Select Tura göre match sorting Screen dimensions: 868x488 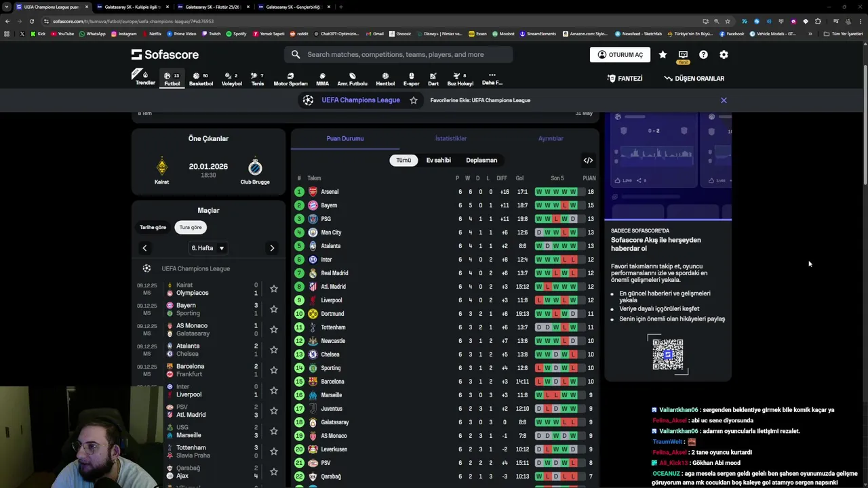(191, 228)
